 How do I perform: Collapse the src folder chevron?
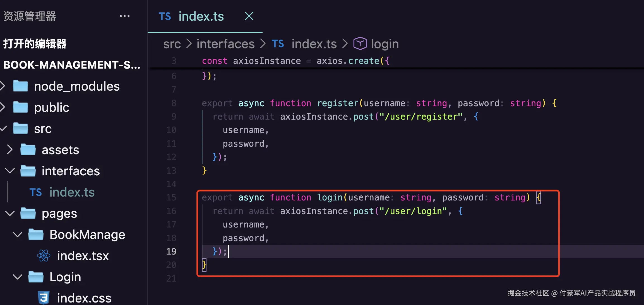(3, 129)
